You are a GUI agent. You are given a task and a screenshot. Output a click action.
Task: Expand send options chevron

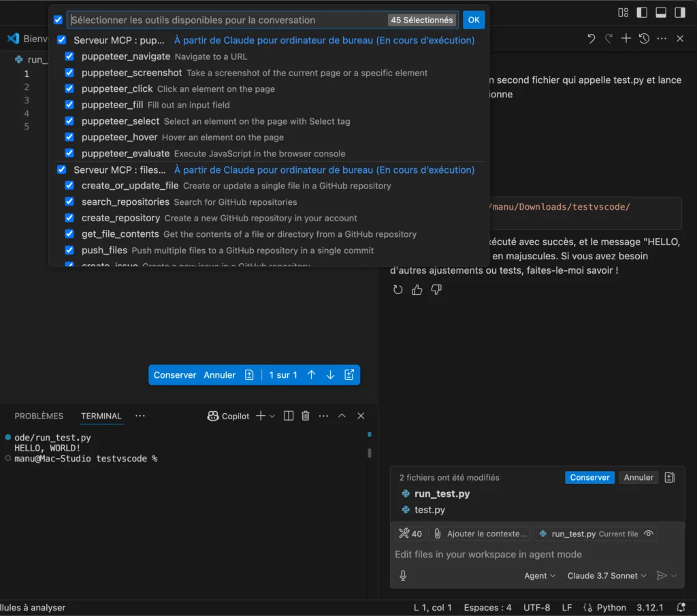pyautogui.click(x=674, y=576)
